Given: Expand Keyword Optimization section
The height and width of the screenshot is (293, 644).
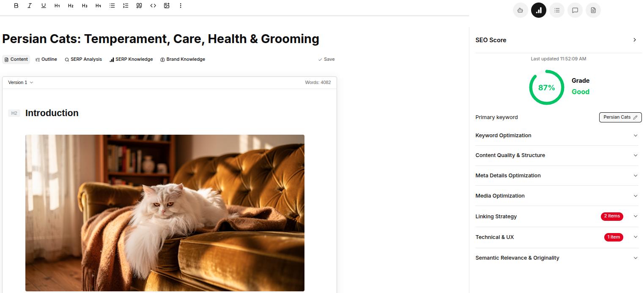Looking at the screenshot, I should 557,136.
